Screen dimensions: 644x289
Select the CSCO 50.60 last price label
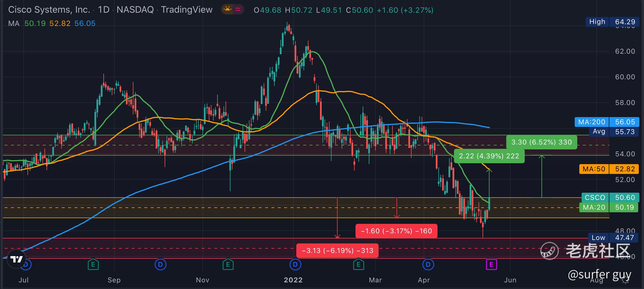pos(610,198)
